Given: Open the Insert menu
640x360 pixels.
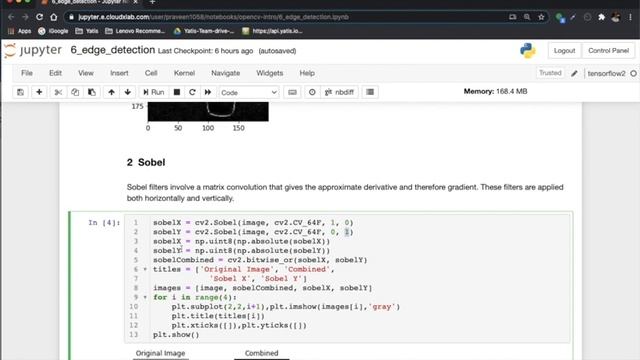Looking at the screenshot, I should click(x=119, y=73).
